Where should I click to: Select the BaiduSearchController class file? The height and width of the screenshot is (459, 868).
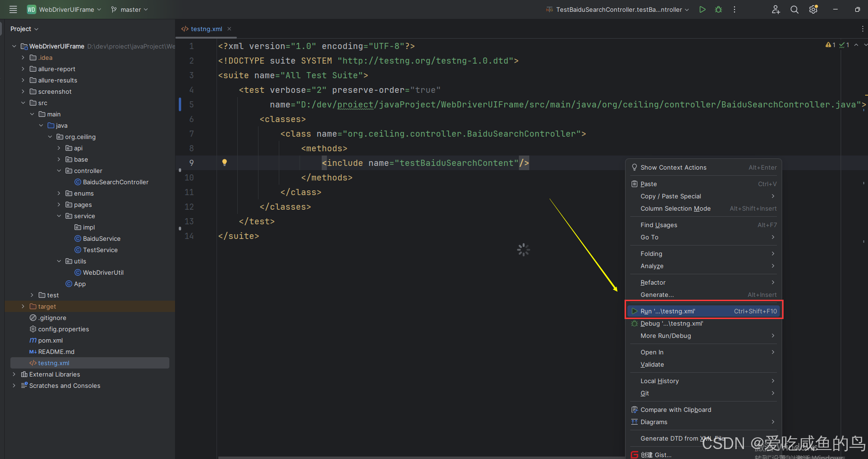[111, 182]
